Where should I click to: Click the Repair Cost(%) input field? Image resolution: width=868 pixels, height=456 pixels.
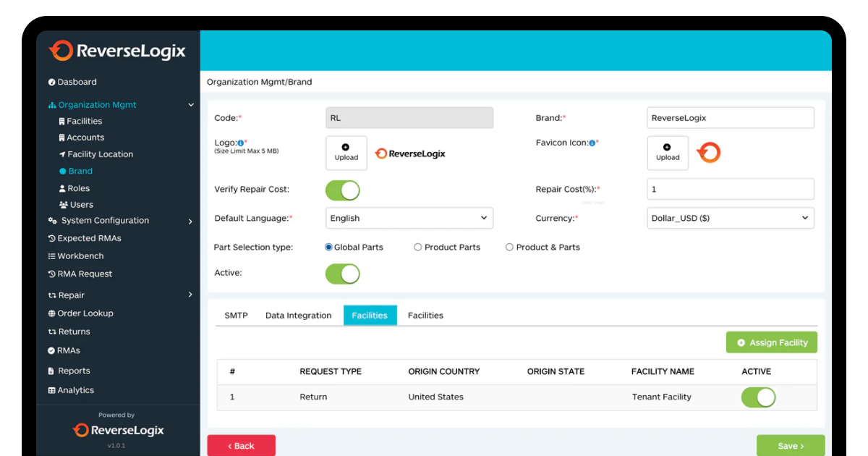[731, 190]
